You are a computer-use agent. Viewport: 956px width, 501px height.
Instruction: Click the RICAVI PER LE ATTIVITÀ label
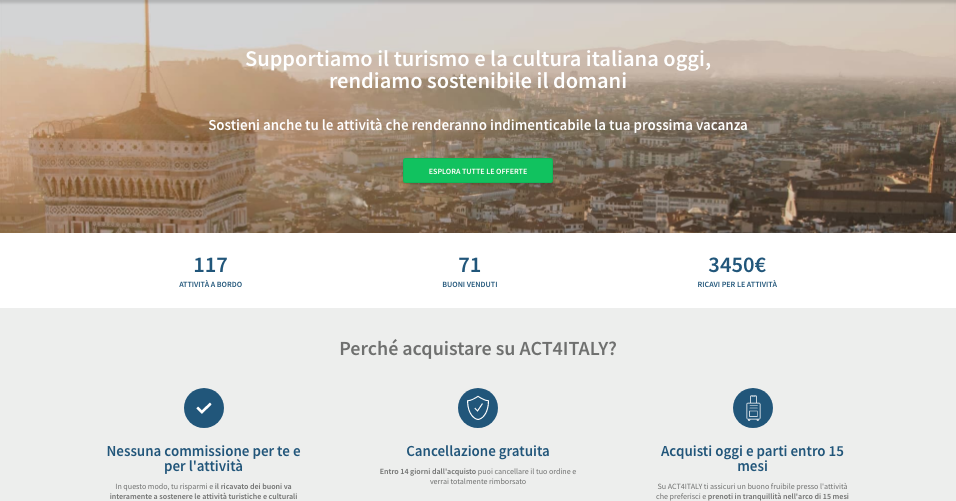coord(737,284)
